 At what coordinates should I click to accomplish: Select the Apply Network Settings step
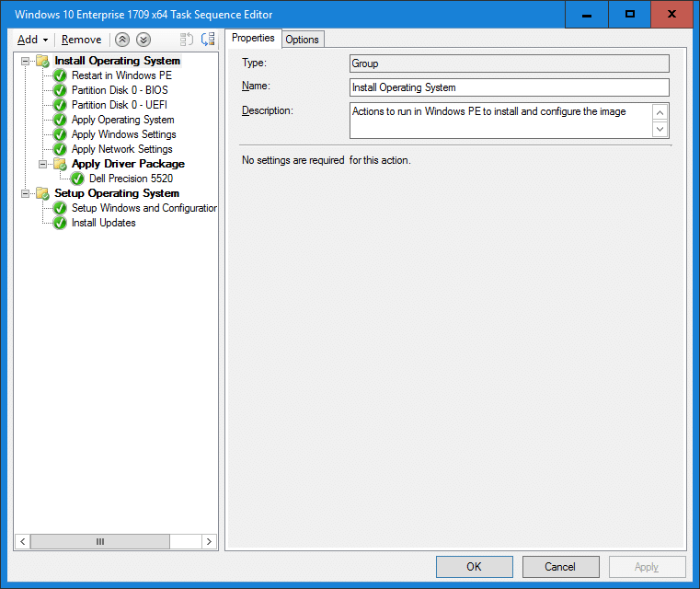point(121,149)
